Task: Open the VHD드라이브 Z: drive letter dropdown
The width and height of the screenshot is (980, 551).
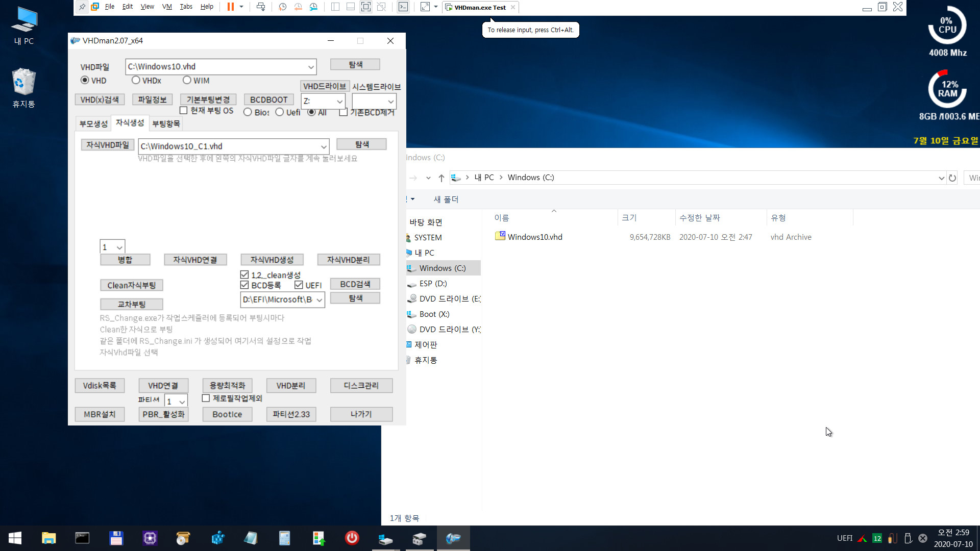Action: [x=339, y=101]
